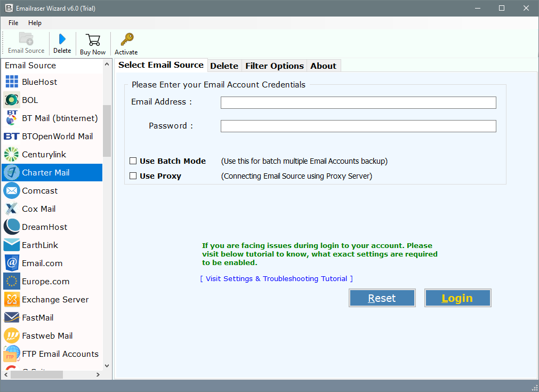Close the Emailraser Wizard window
The image size is (539, 392).
(526, 8)
